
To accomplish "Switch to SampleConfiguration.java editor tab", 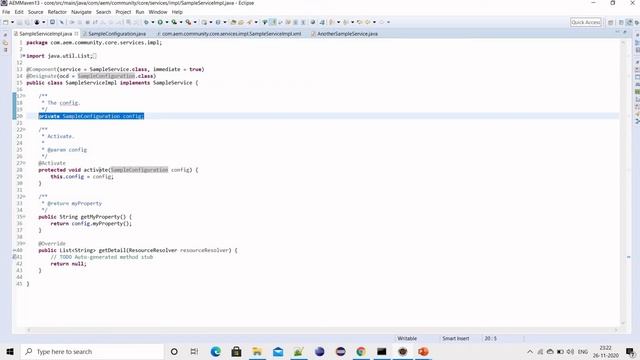I will [117, 34].
